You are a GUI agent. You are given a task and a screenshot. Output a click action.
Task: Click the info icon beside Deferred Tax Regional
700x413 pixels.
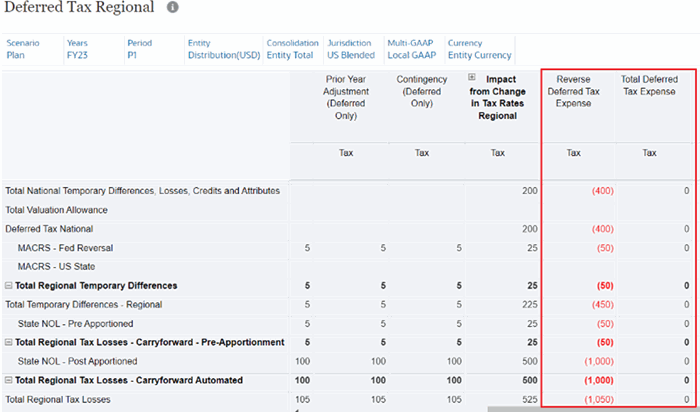pyautogui.click(x=172, y=8)
